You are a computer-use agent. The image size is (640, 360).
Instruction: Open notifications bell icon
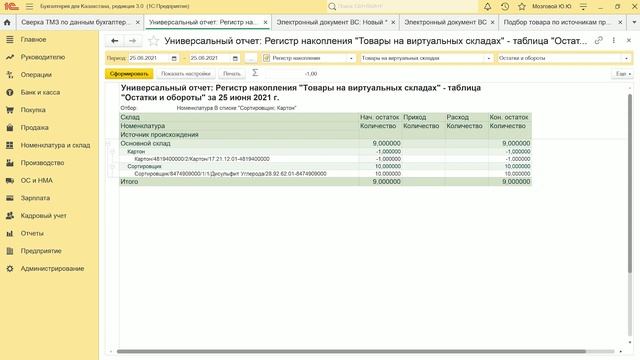(x=487, y=7)
